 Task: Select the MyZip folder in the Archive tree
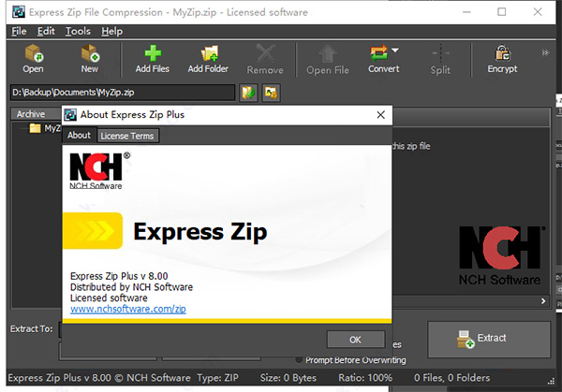tap(46, 128)
